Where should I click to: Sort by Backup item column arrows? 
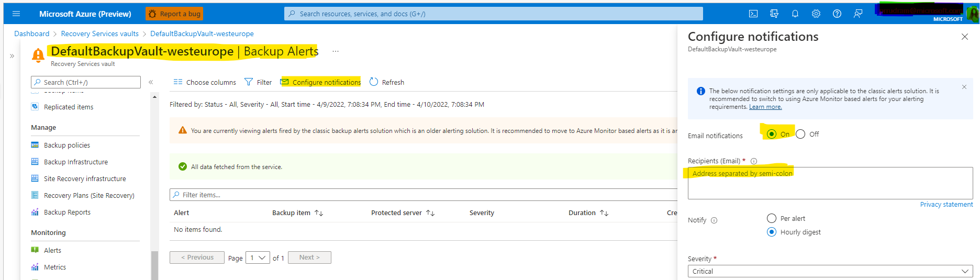point(319,213)
